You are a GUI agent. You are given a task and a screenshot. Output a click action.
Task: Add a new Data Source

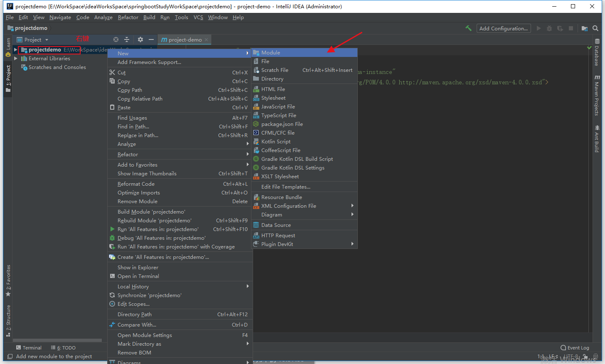click(305, 225)
